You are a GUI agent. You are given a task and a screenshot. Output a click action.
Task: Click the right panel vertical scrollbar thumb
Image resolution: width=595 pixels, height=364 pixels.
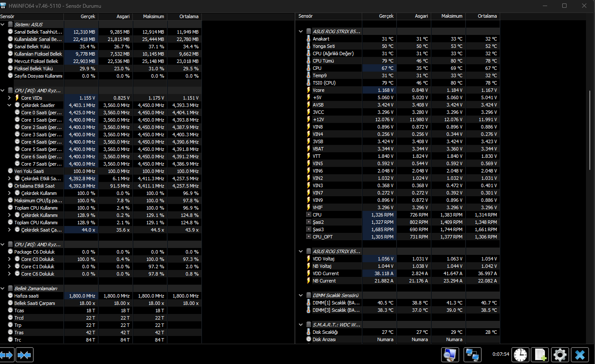pos(591,131)
